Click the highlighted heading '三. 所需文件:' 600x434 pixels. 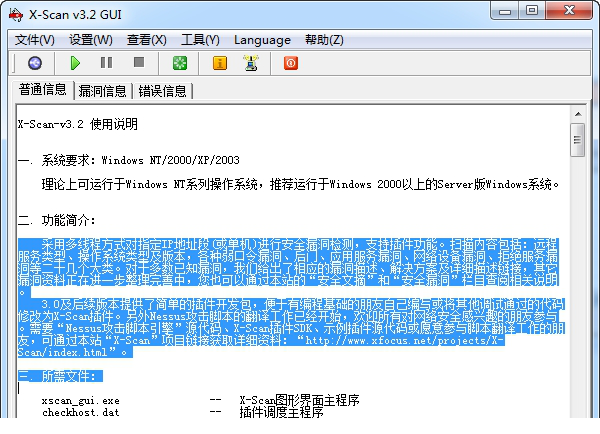60,376
